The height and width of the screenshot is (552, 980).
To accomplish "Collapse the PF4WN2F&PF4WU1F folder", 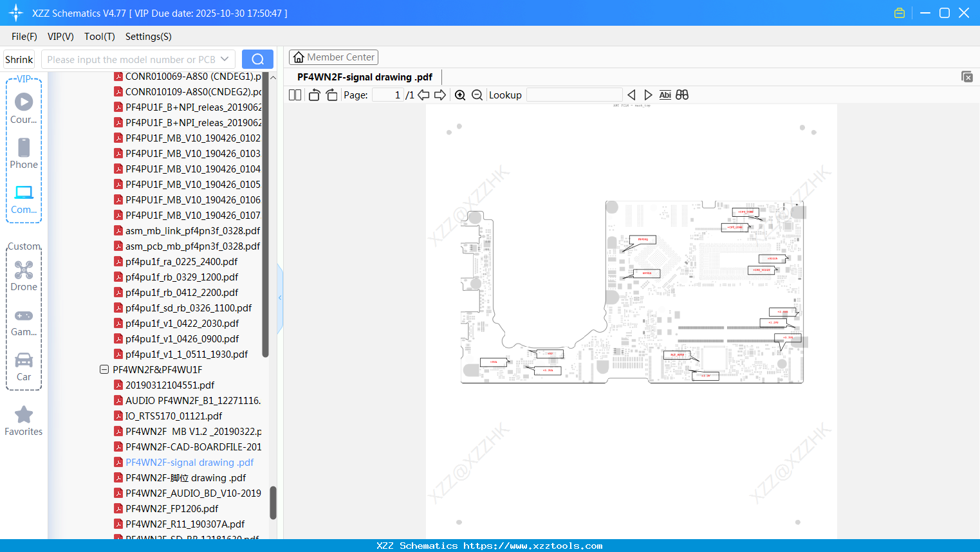I will [104, 370].
